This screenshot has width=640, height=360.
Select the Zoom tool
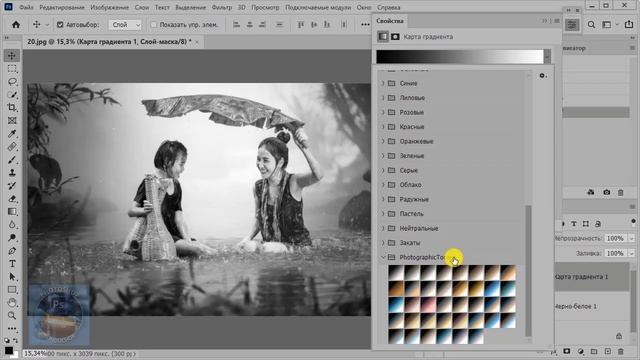point(12,316)
